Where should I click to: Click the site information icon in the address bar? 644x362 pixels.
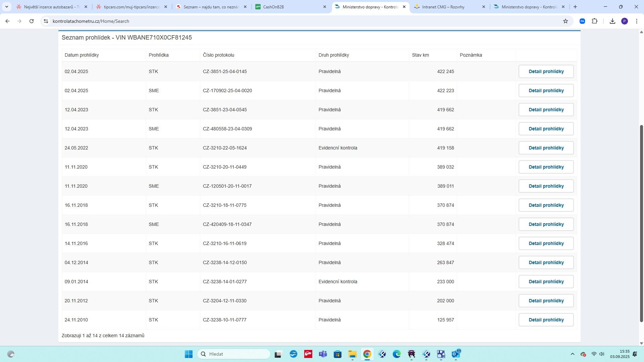click(x=46, y=21)
